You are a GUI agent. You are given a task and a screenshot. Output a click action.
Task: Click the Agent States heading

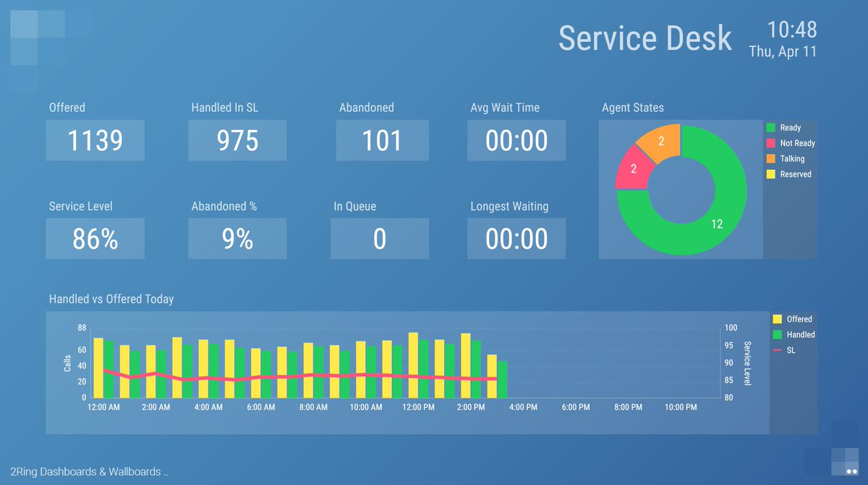click(633, 108)
